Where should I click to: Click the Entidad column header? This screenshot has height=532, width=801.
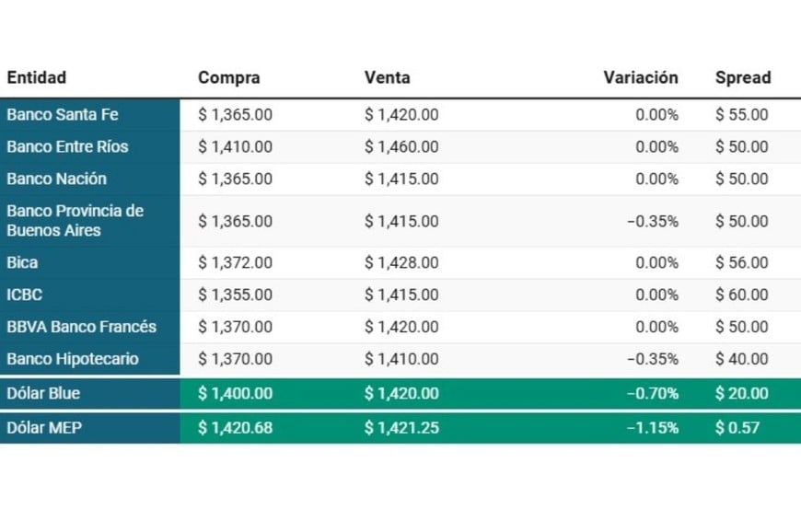37,78
